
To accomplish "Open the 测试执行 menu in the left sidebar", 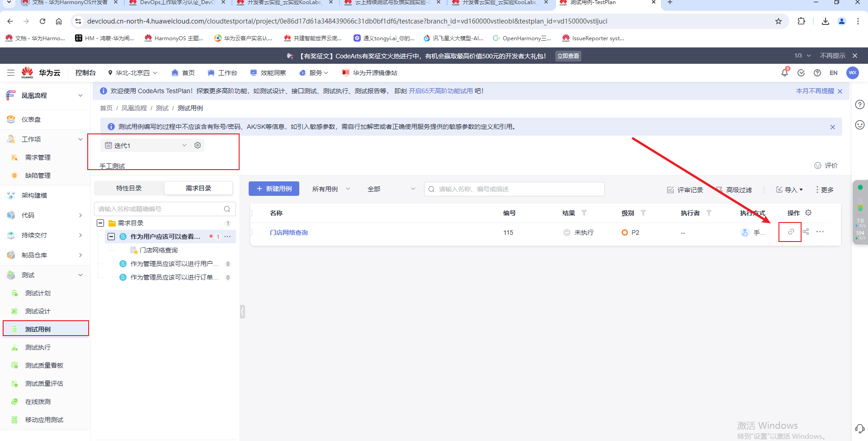I will tap(37, 347).
